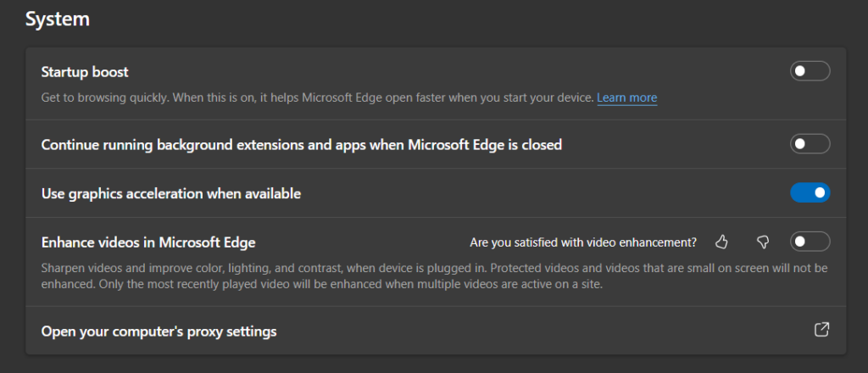Image resolution: width=868 pixels, height=373 pixels.
Task: Click the 'Get to browsing quickly' sentence
Action: (105, 98)
